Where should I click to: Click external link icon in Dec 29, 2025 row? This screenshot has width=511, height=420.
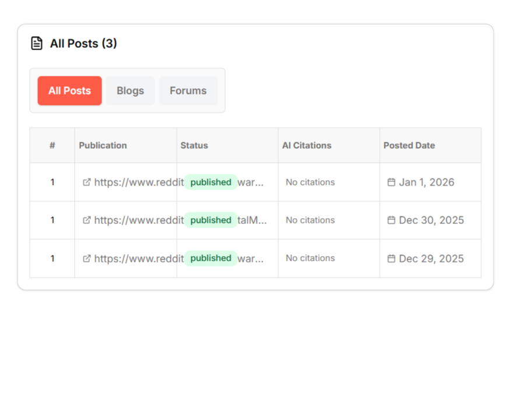pos(87,258)
